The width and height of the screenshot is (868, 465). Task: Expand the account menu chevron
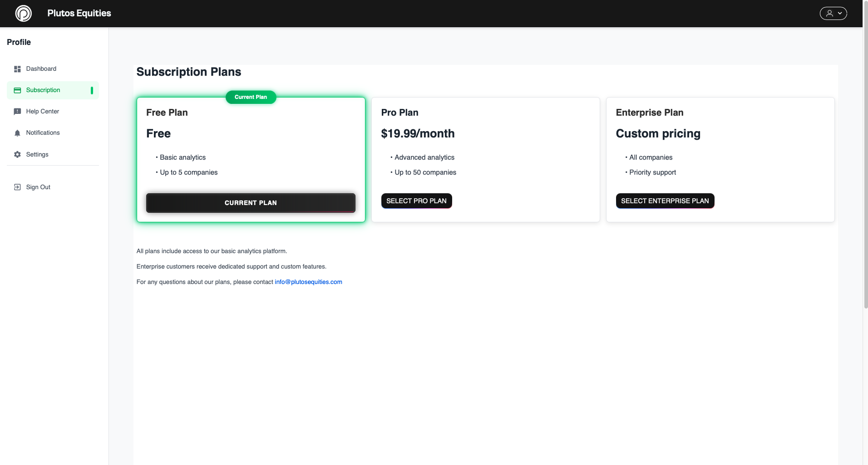[x=840, y=13]
